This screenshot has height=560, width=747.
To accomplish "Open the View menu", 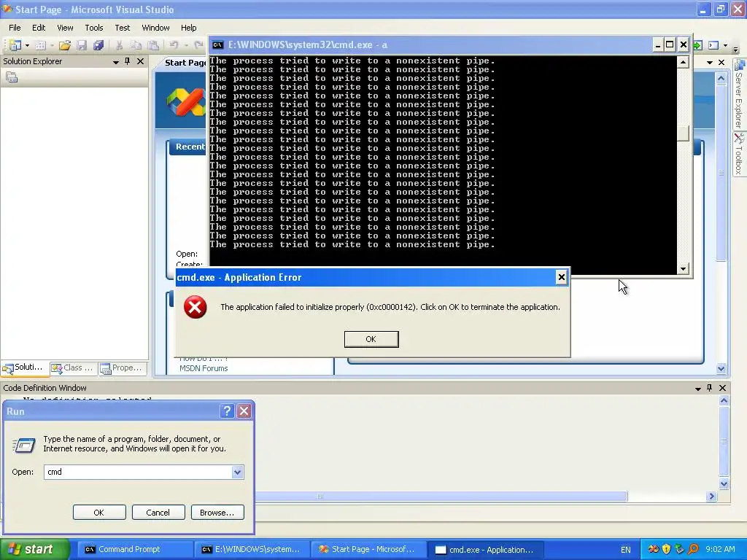I will (x=65, y=28).
